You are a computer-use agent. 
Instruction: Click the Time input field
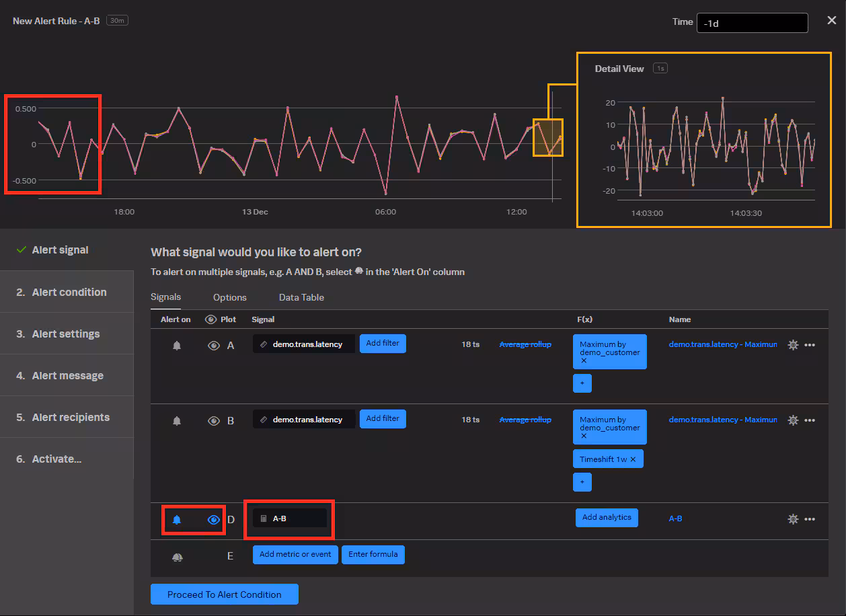point(752,23)
